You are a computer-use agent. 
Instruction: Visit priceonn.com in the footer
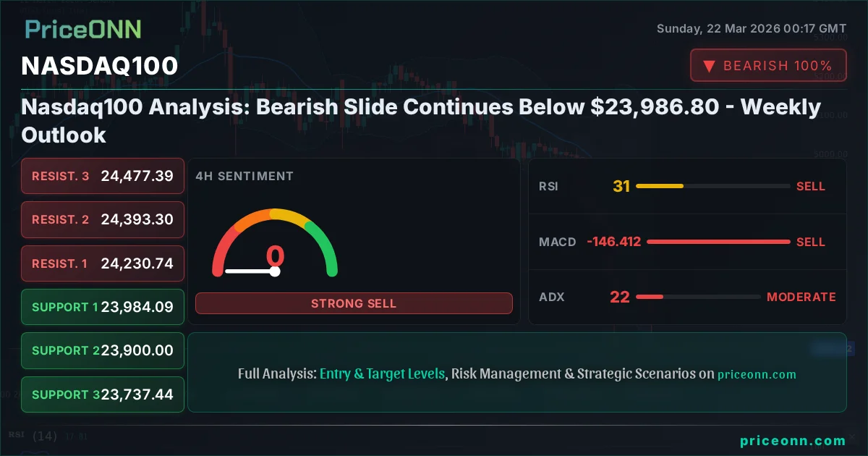793,440
